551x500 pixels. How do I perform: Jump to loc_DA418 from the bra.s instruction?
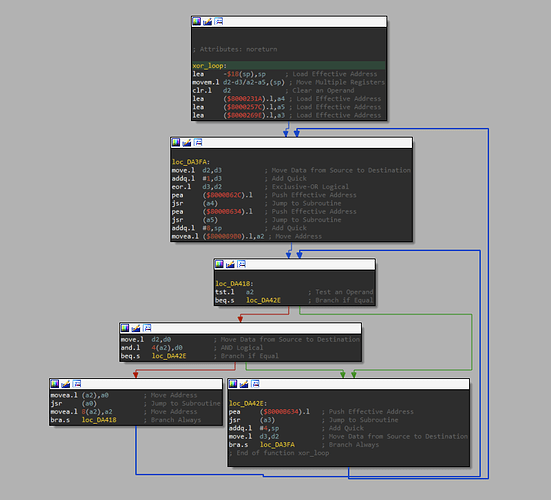tap(99, 420)
